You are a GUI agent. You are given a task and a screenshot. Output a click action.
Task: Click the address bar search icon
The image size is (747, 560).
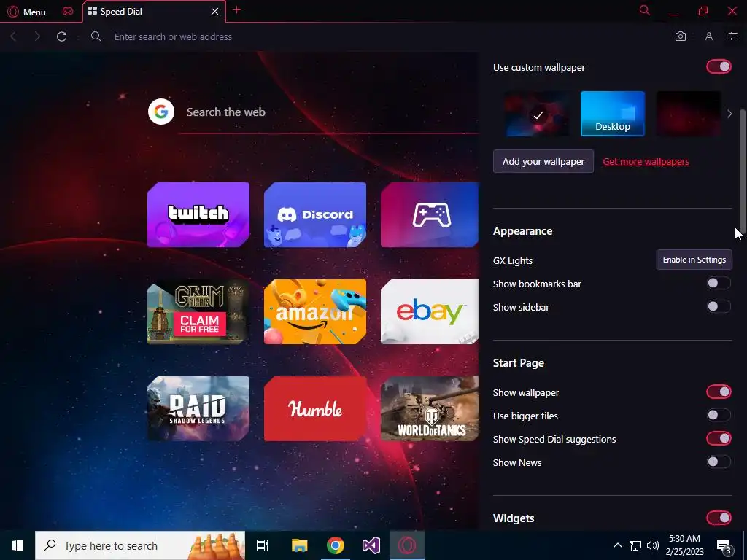[96, 36]
